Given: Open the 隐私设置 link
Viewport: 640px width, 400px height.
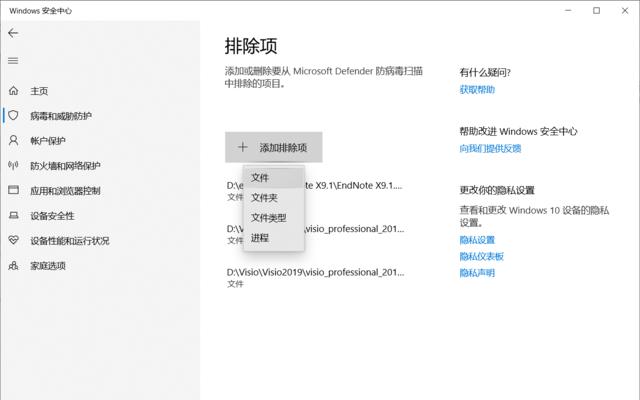Looking at the screenshot, I should (477, 240).
